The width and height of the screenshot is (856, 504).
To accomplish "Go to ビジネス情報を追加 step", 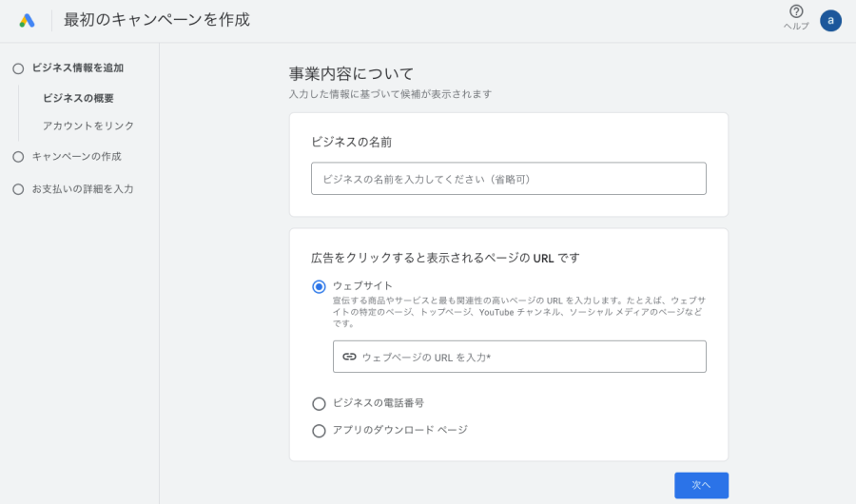I will coord(78,68).
